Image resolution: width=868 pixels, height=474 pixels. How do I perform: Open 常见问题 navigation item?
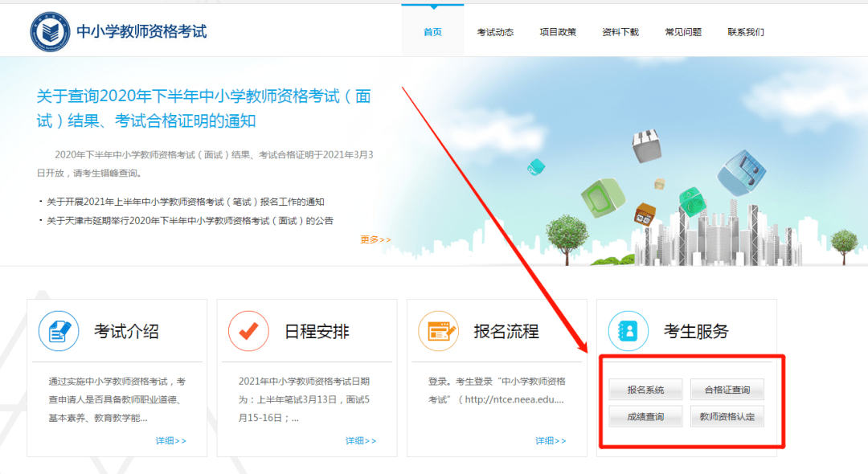[683, 32]
